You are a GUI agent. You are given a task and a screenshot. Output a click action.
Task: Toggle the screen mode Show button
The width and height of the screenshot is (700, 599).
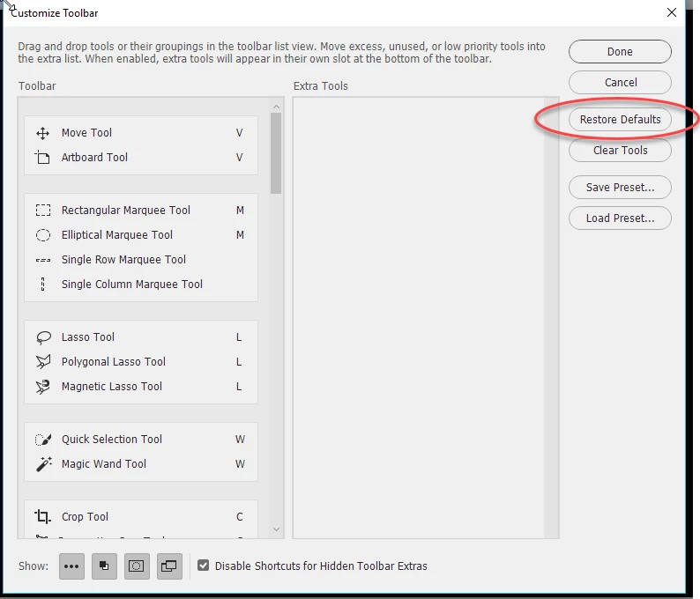[x=169, y=566]
